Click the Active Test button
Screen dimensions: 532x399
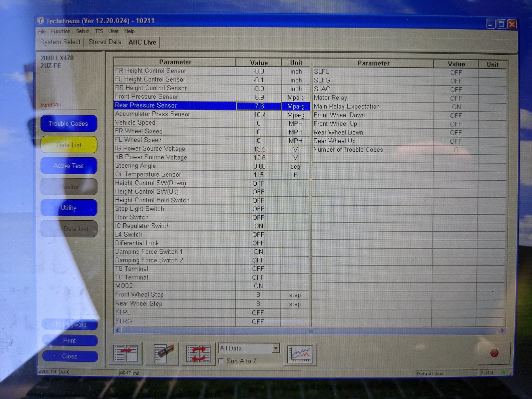point(68,166)
